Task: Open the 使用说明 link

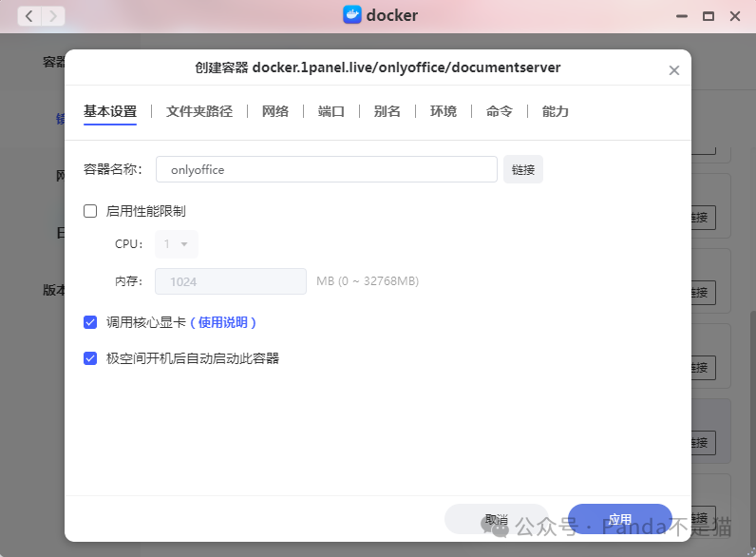Action: (x=223, y=322)
